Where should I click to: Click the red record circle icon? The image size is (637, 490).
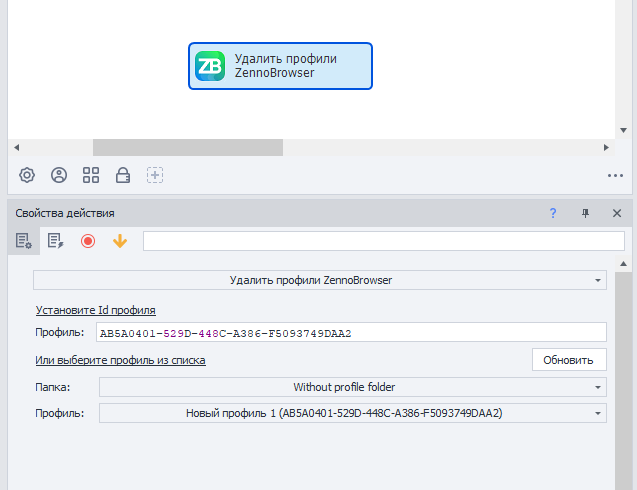pyautogui.click(x=88, y=241)
